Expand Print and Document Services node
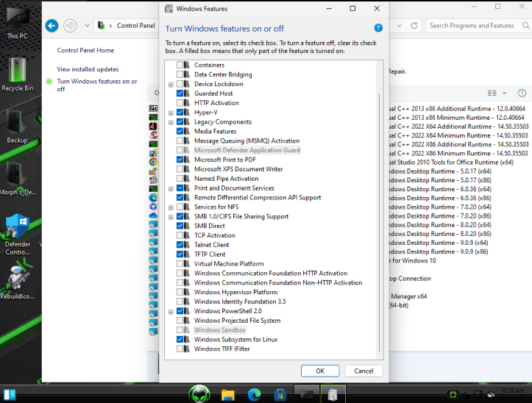Image resolution: width=532 pixels, height=403 pixels. click(x=171, y=188)
